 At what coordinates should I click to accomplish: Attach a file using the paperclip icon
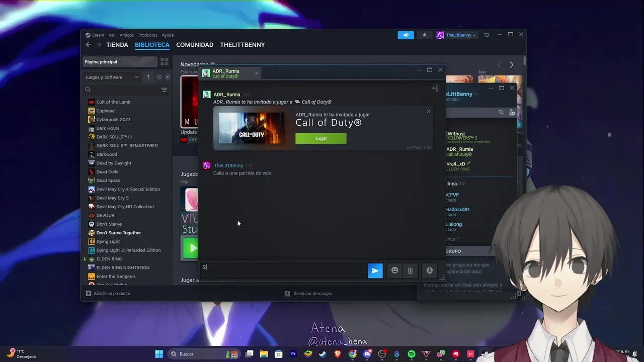tap(410, 270)
